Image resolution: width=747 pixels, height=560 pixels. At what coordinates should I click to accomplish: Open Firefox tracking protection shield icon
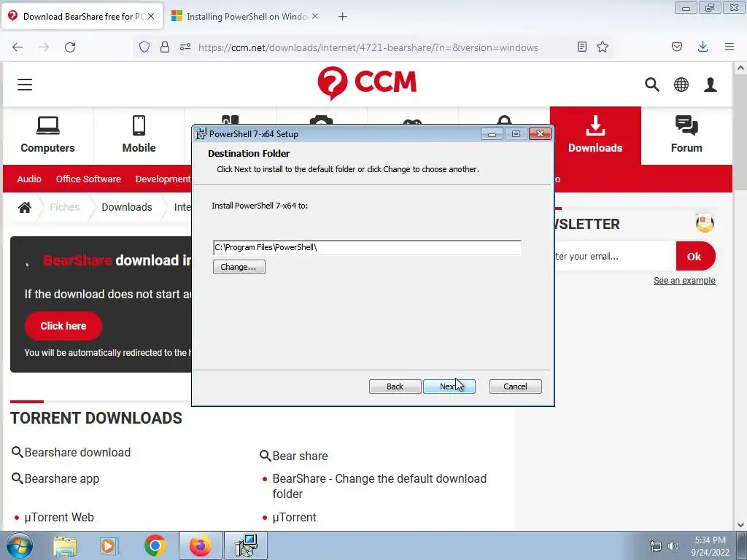pos(144,47)
